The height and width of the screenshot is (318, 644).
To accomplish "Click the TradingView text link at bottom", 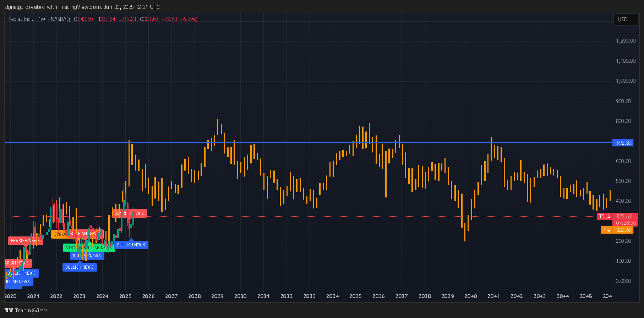I will [x=31, y=310].
